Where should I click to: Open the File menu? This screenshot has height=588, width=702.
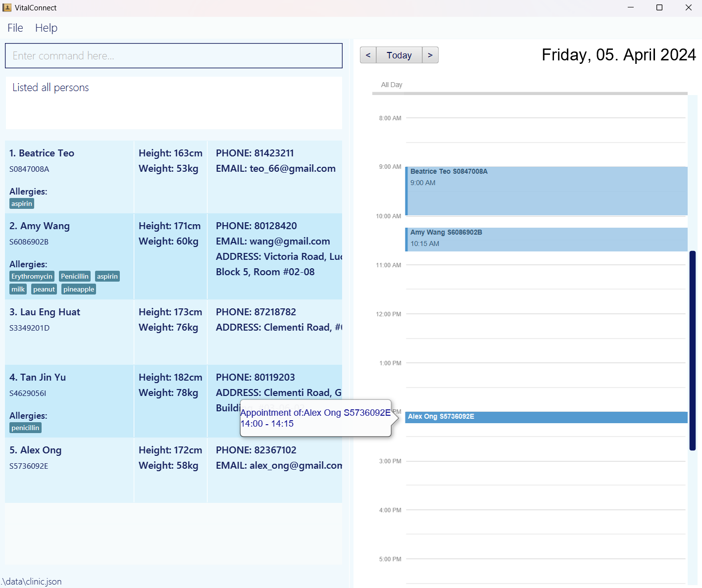point(15,28)
